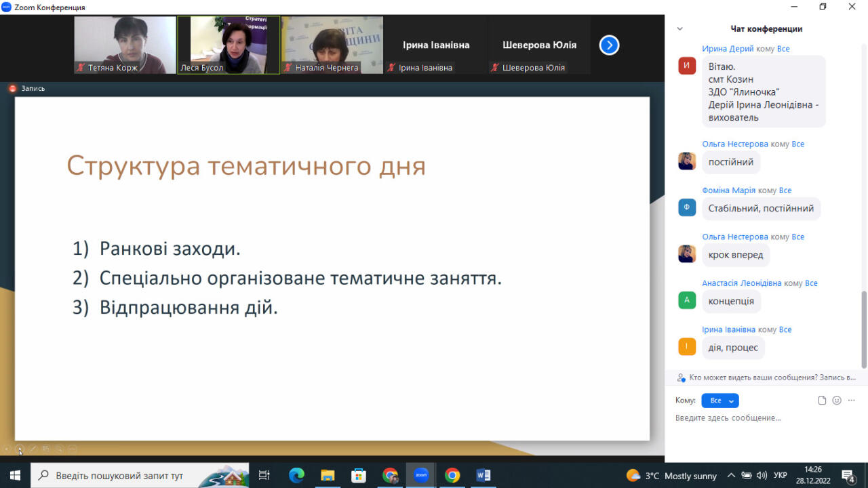
Task: Open Microsoft Store from taskbar
Action: click(359, 475)
